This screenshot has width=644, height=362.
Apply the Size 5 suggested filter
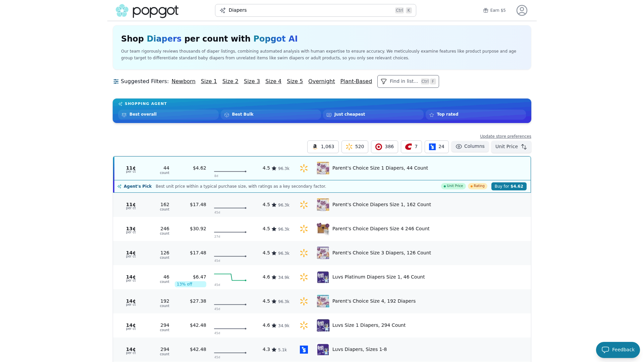click(294, 81)
